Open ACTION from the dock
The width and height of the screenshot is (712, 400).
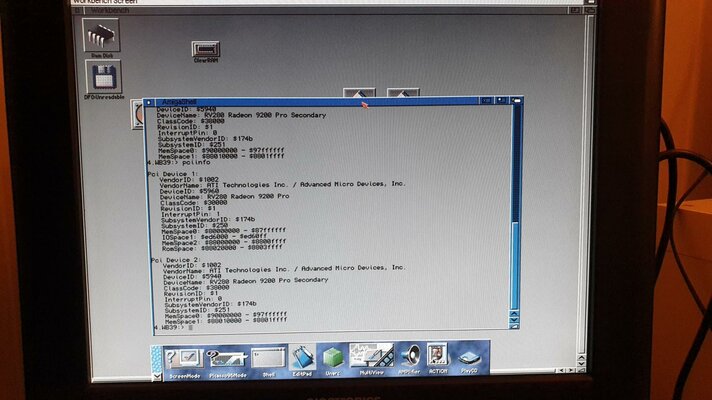coord(438,357)
